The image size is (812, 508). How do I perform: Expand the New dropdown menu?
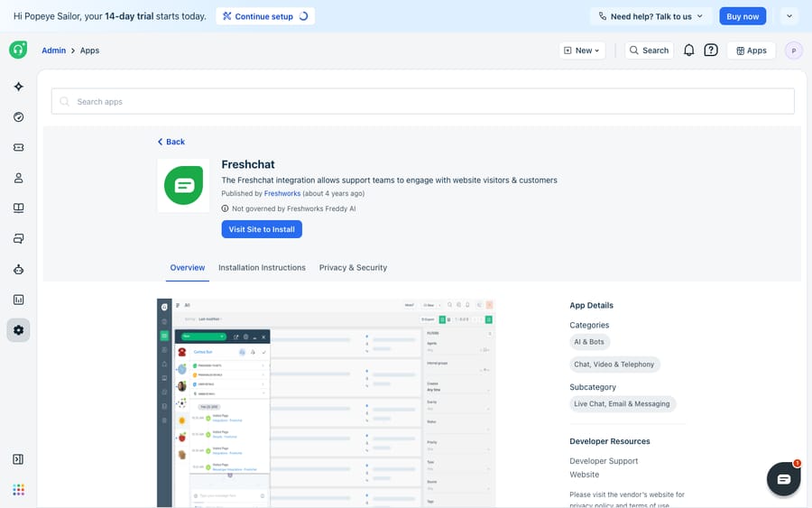(582, 51)
